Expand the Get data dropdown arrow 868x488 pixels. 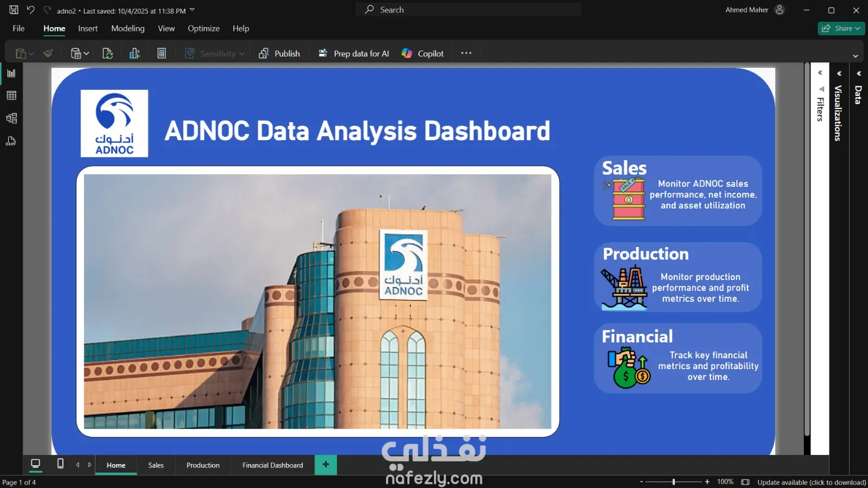[86, 54]
